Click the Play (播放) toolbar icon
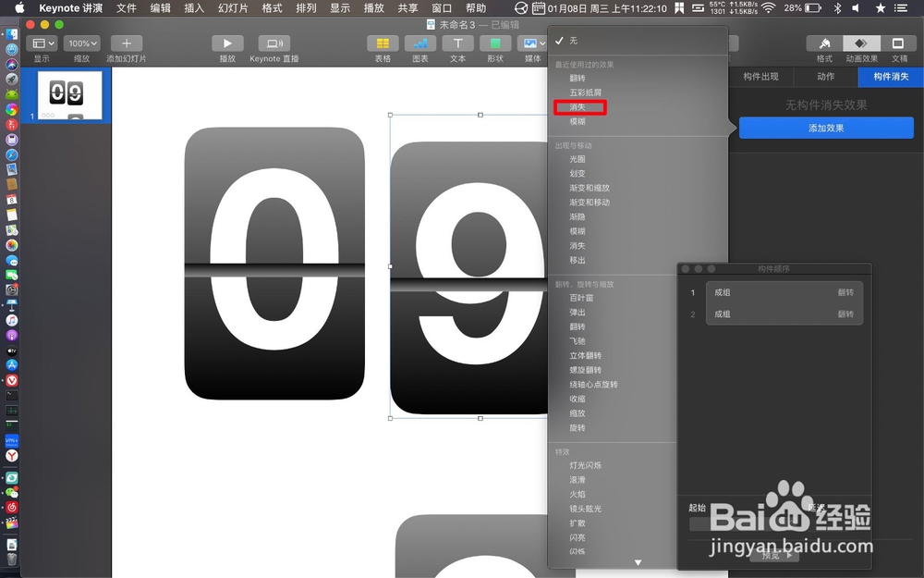 pos(227,43)
